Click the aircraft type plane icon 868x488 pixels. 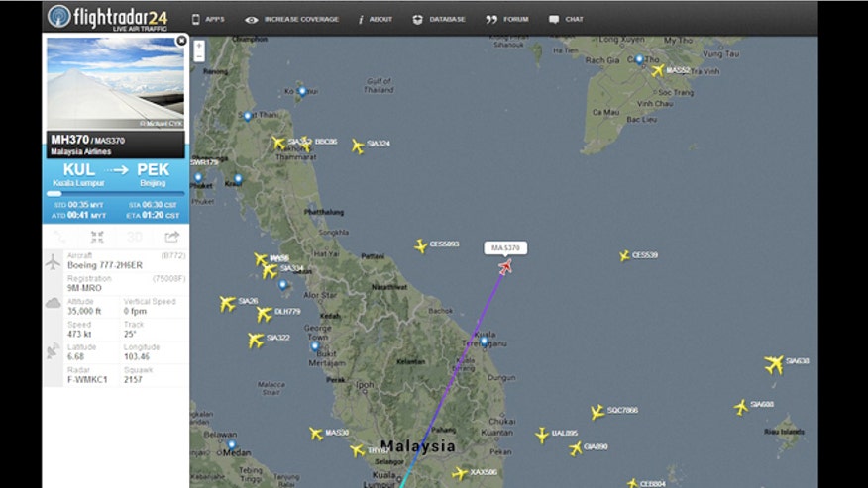pos(53,261)
